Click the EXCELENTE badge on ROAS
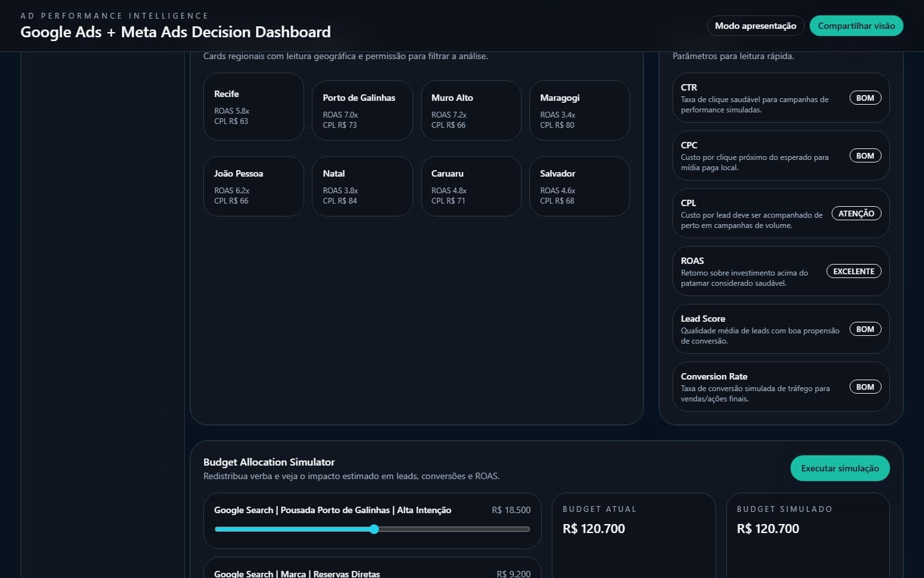The image size is (924, 578). coord(853,272)
